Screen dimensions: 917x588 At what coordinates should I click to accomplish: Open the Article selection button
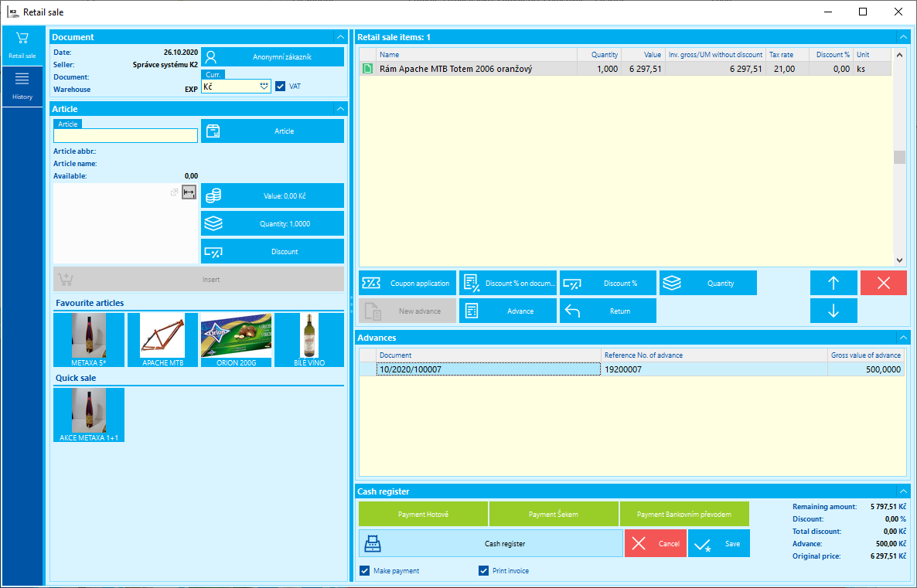[x=272, y=131]
